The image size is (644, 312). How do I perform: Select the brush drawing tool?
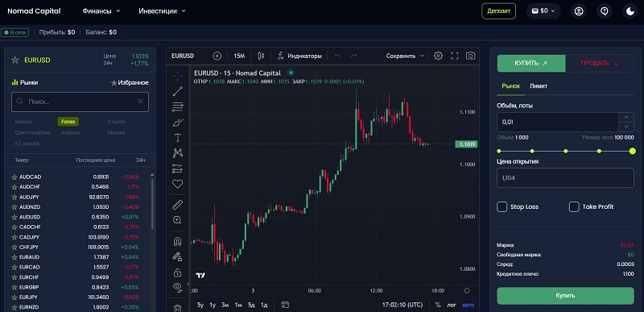pos(177,123)
